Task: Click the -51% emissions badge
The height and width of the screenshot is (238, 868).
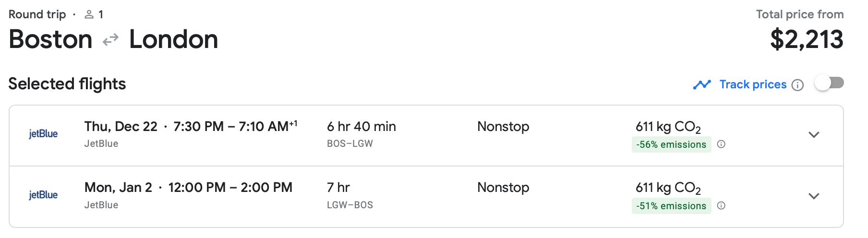Action: tap(671, 206)
